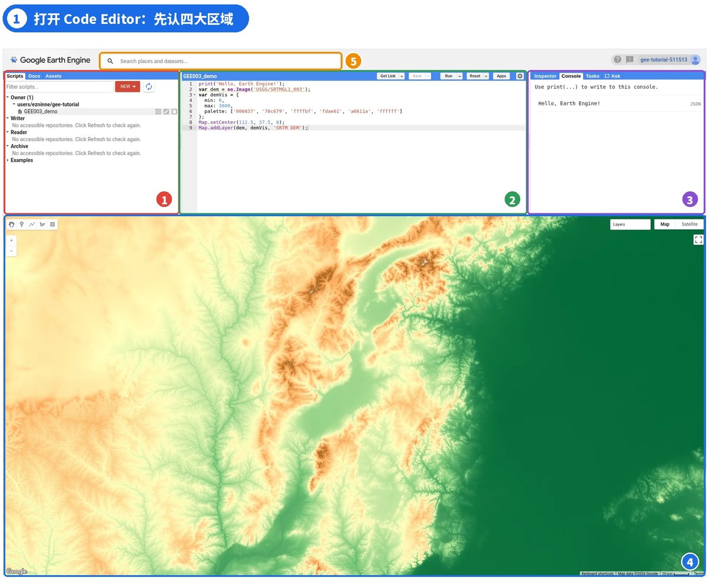The image size is (709, 588).
Task: Open the Run options dropdown arrow
Action: [460, 76]
